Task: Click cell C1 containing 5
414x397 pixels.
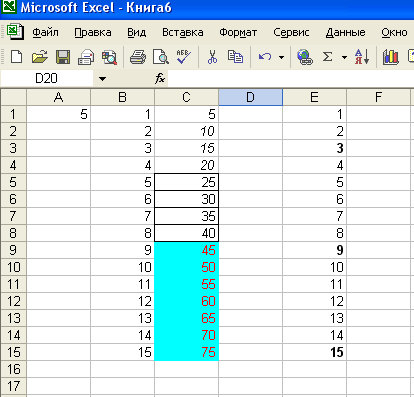Action: pos(186,114)
